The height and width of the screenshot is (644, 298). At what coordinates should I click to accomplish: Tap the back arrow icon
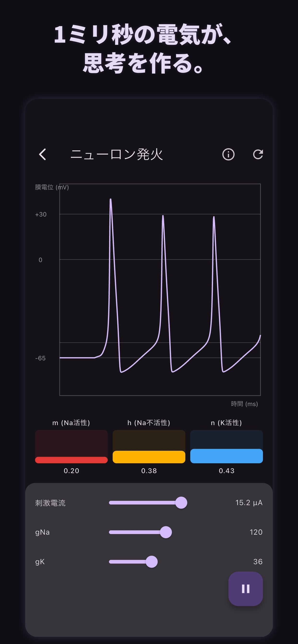[42, 154]
